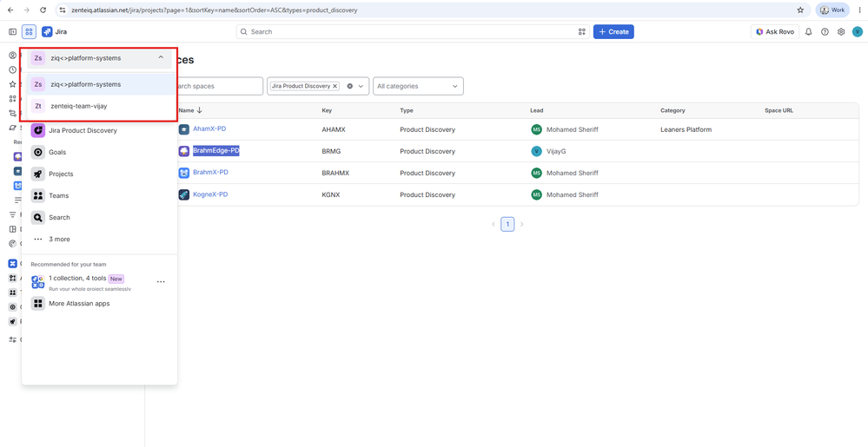This screenshot has width=868, height=447.
Task: Click the Key column header
Action: coord(327,110)
